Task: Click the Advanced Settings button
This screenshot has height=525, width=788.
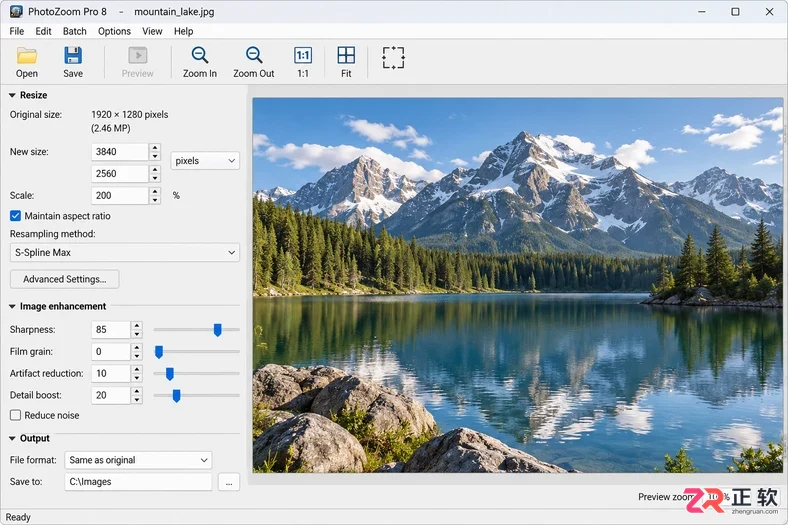Action: point(64,279)
